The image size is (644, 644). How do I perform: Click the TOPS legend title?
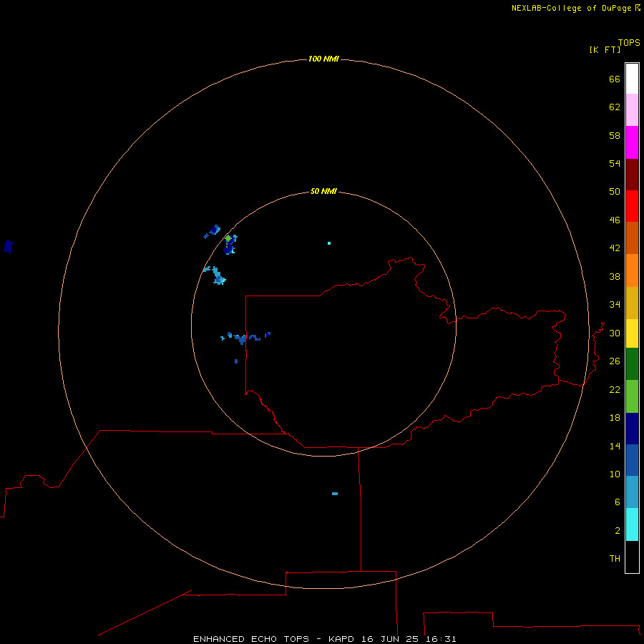(x=629, y=42)
